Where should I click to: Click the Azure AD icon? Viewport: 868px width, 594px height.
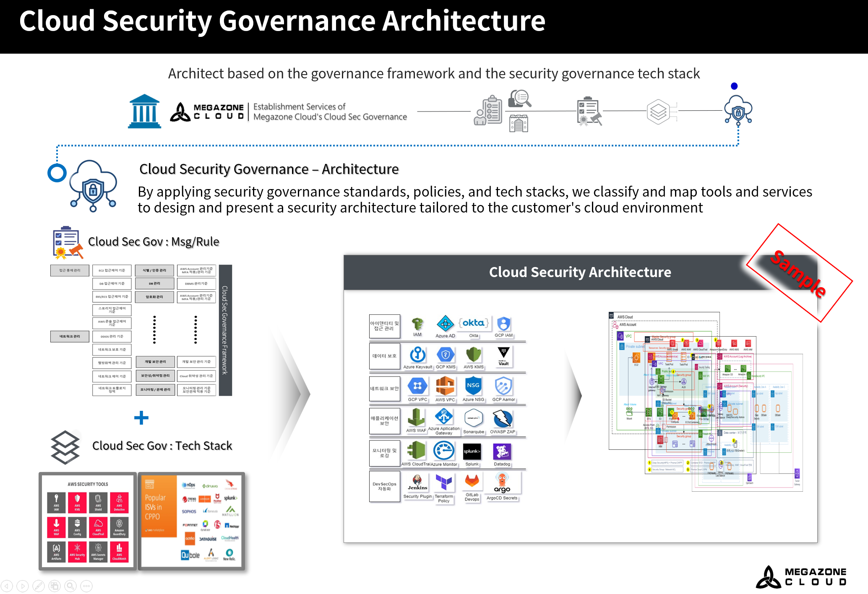tap(445, 324)
